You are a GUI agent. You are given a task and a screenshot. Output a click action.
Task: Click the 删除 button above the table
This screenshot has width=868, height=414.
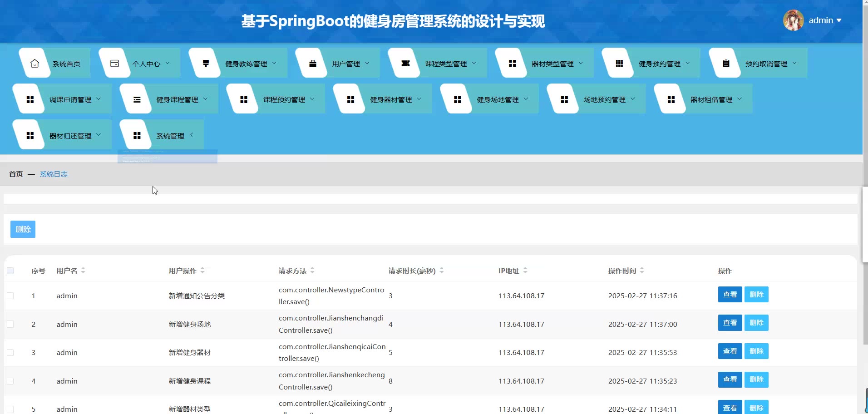23,229
